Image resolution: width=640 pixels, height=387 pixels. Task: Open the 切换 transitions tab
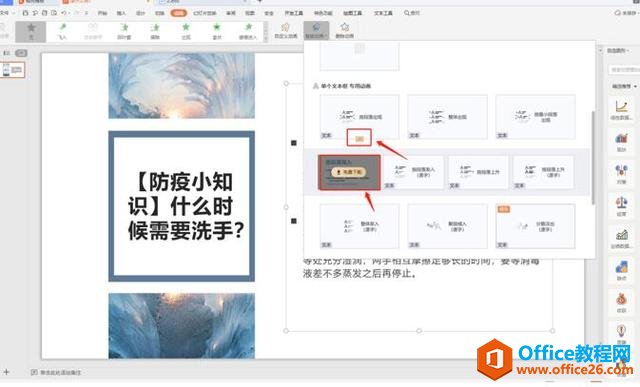160,13
